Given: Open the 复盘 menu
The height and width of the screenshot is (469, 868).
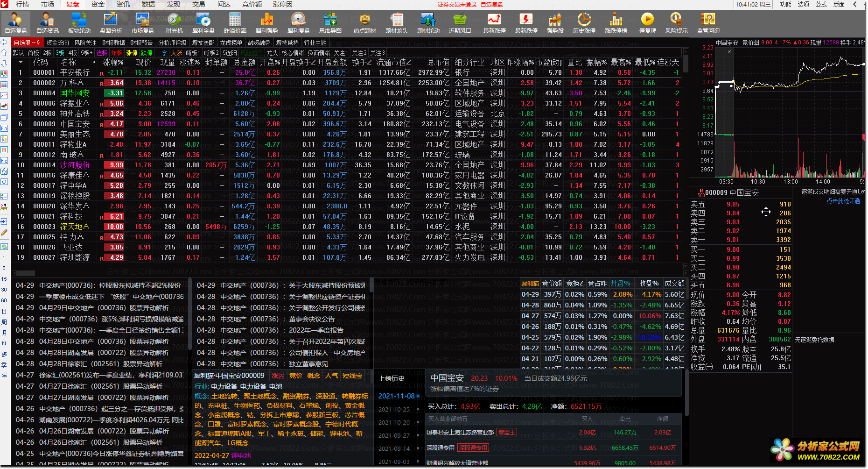Looking at the screenshot, I should 73,4.
